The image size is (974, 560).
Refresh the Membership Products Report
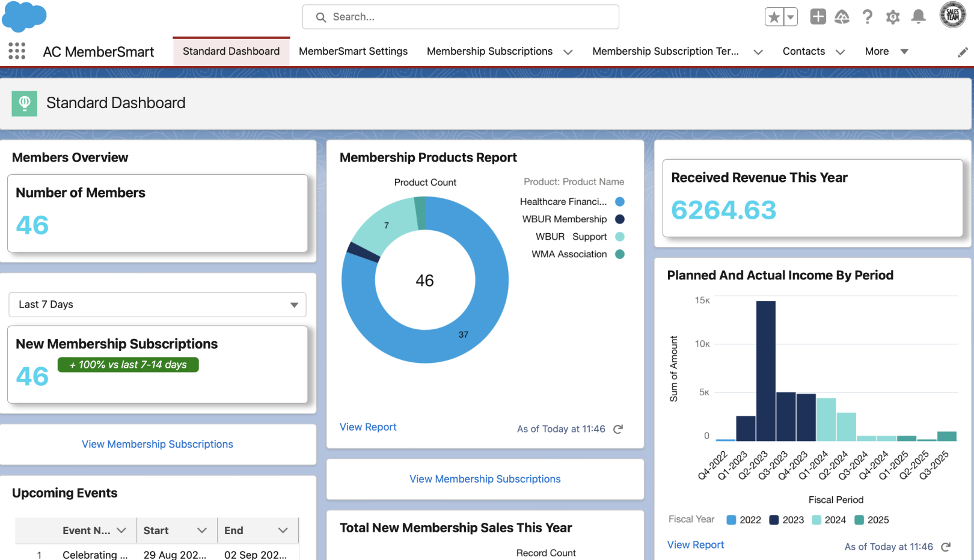(618, 429)
